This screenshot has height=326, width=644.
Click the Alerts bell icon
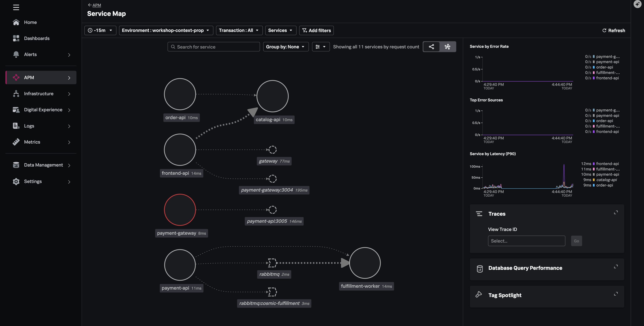(16, 54)
